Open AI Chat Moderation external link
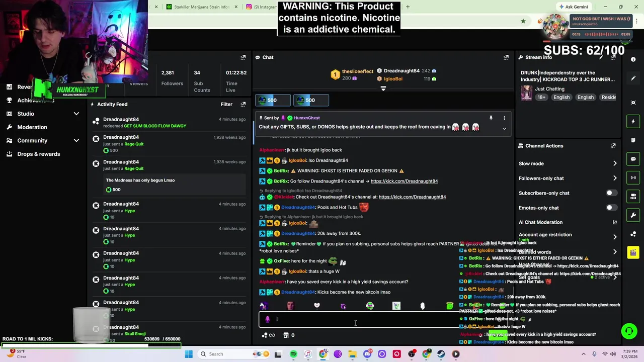This screenshot has width=644, height=362. 614,222
